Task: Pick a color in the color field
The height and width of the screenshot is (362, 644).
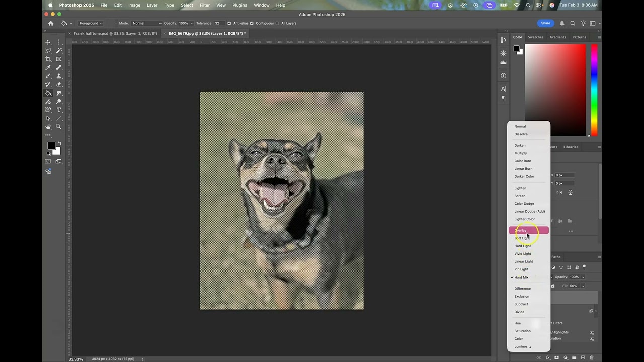Action: point(555,90)
